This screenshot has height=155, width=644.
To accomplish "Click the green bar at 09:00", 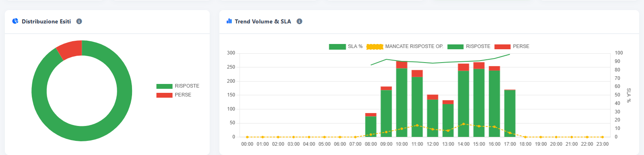I will pos(386,113).
